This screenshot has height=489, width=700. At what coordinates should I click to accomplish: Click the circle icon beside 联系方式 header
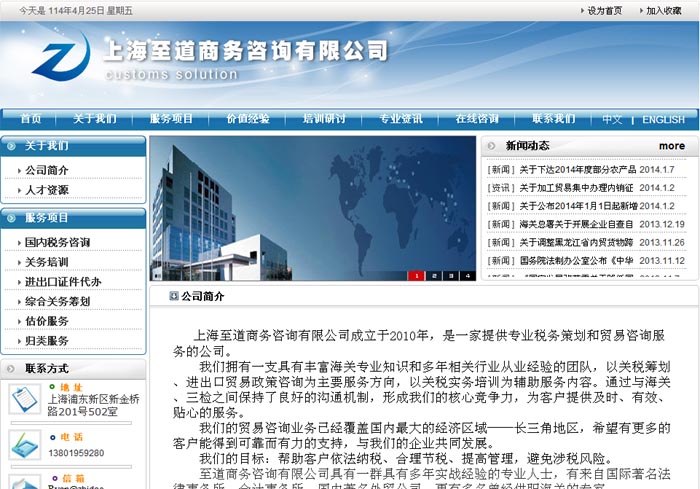[x=11, y=369]
